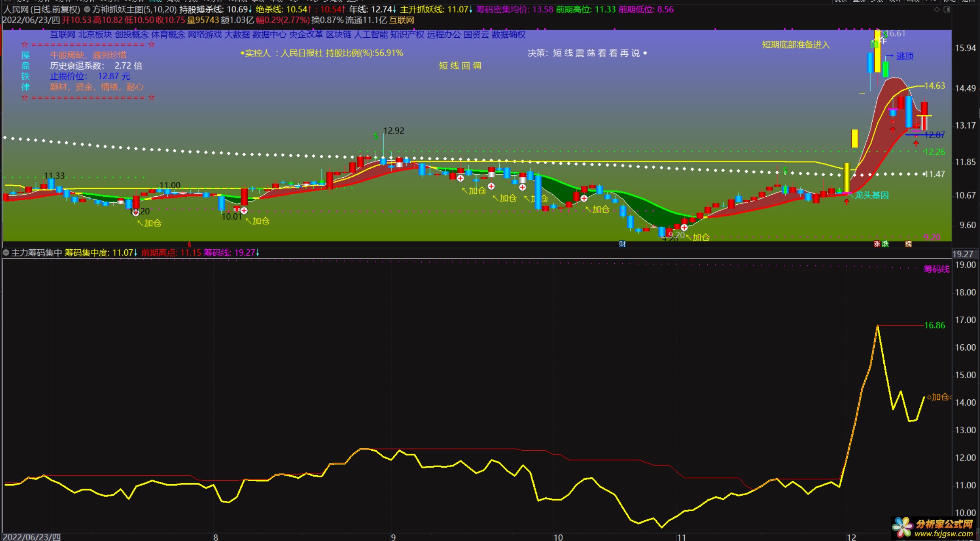Click the 历史衰退系数: 2.72 倍 text
This screenshot has height=541, width=980.
[x=96, y=66]
